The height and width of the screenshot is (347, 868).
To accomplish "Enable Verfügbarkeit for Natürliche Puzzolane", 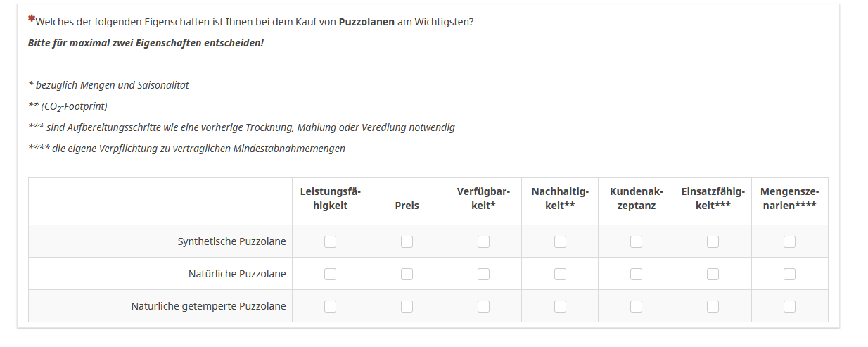I will point(483,274).
